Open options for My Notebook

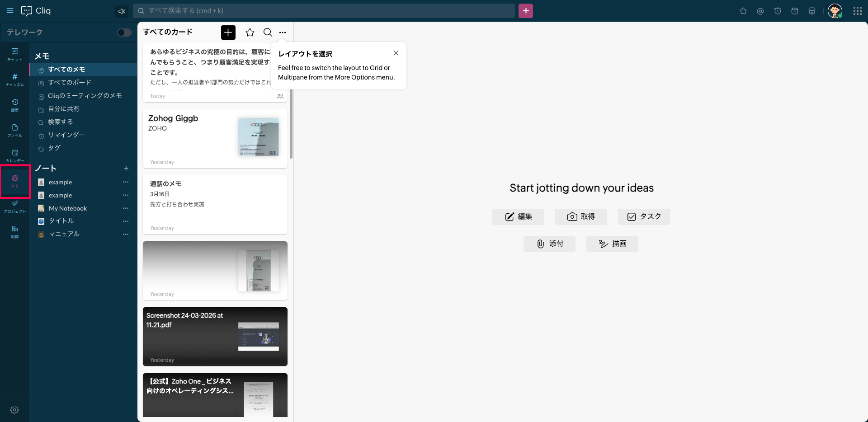click(126, 208)
